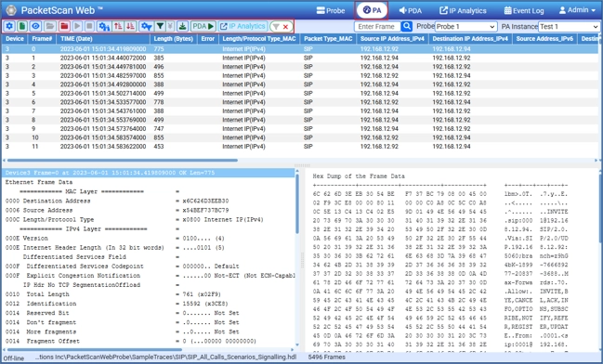Switch to the Probe tab

point(331,10)
